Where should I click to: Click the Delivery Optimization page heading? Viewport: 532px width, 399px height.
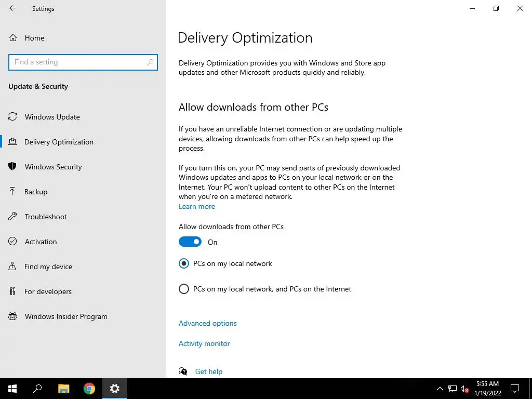[x=245, y=37]
